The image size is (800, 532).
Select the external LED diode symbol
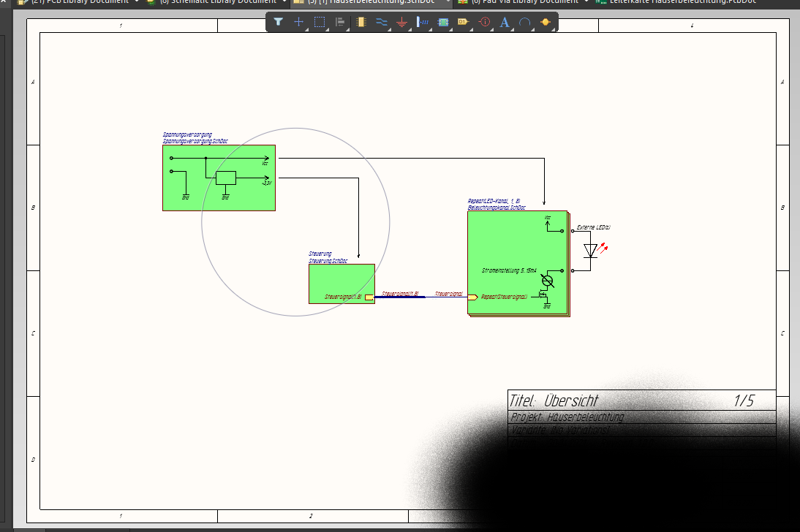coord(590,251)
